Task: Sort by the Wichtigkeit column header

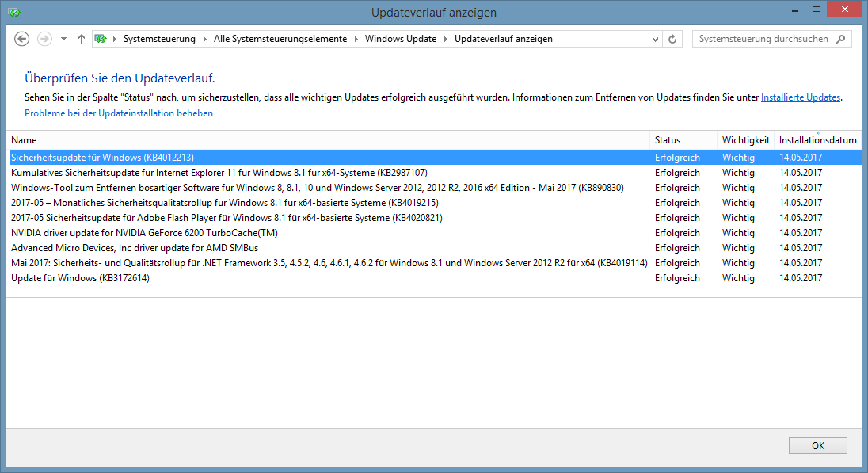Action: (746, 140)
